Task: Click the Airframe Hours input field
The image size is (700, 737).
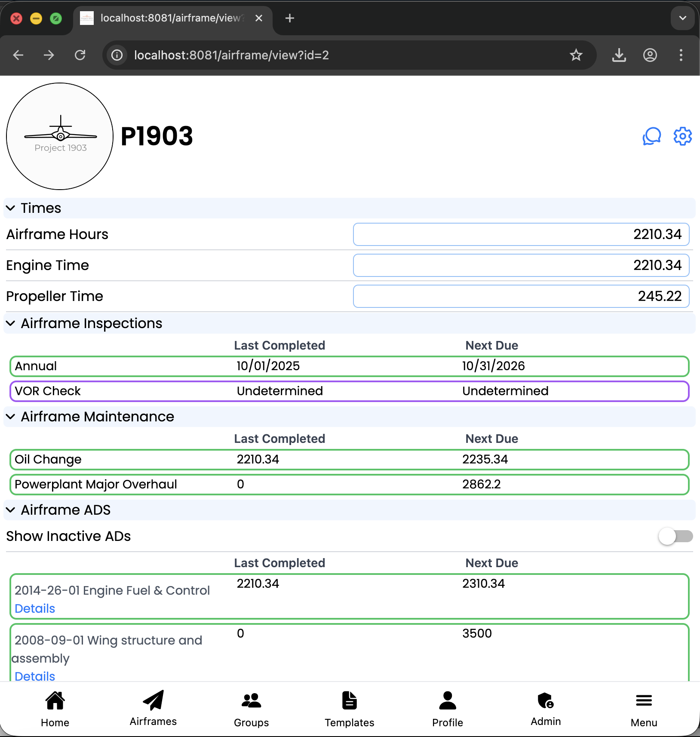Action: (x=521, y=234)
